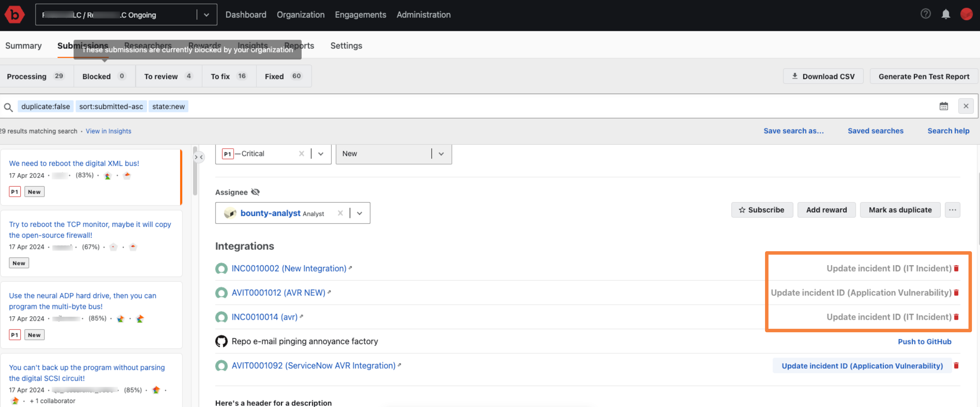The width and height of the screenshot is (980, 407).
Task: Open the Dashboard menu
Action: point(246,15)
